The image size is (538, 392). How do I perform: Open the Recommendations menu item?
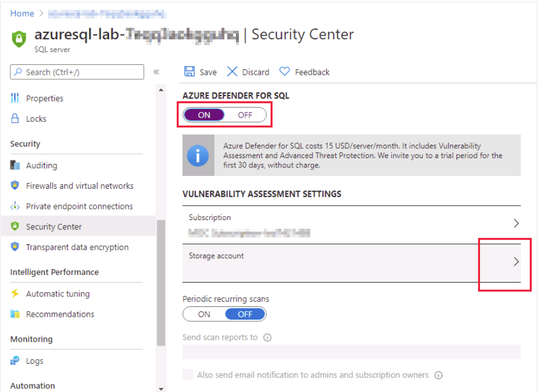(x=60, y=314)
